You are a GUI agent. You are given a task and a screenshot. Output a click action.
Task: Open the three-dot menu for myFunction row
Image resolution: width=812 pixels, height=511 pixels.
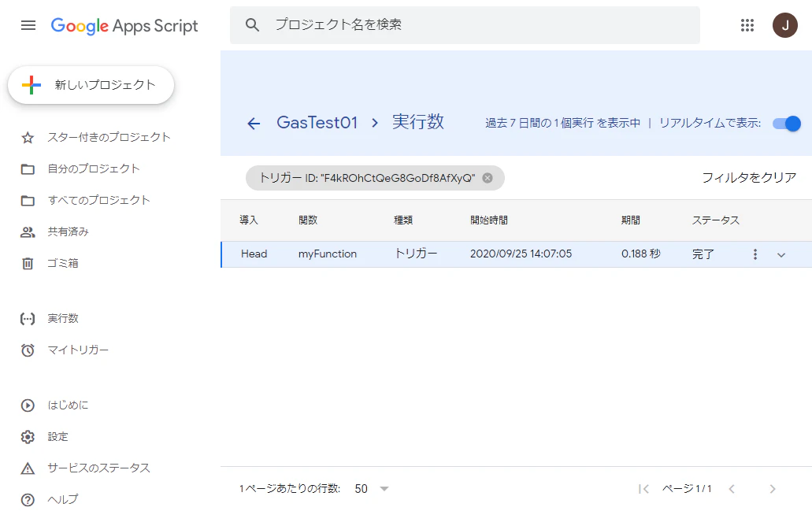[x=755, y=254]
